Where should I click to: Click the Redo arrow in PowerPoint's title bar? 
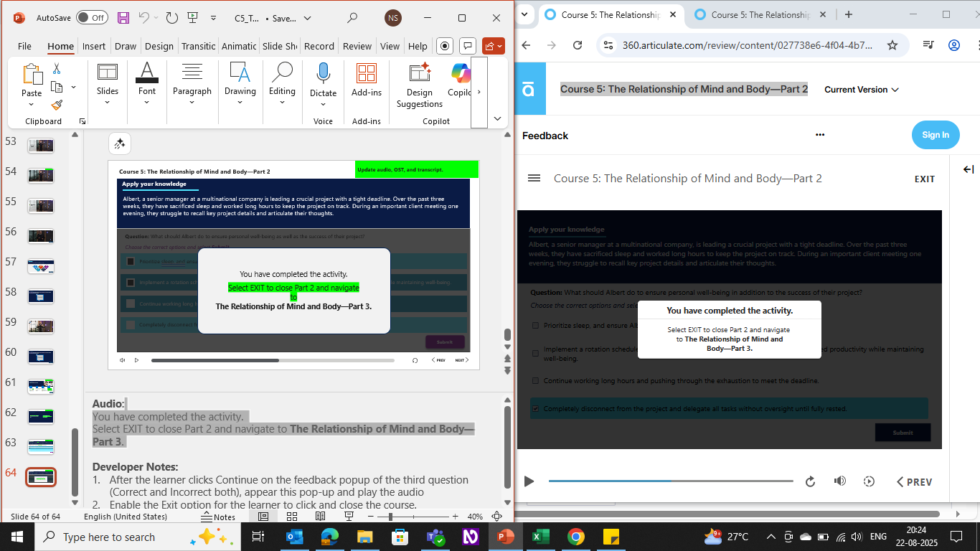coord(171,18)
